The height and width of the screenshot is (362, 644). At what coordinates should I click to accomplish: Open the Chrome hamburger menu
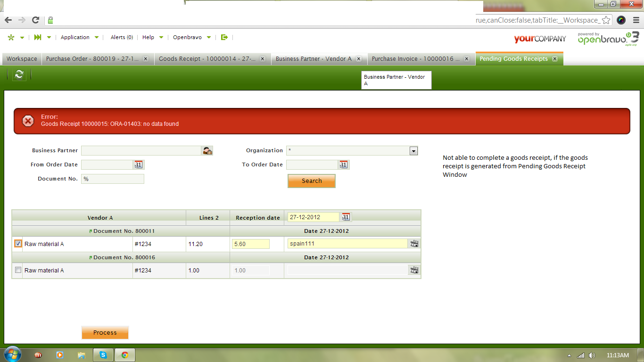pyautogui.click(x=636, y=20)
